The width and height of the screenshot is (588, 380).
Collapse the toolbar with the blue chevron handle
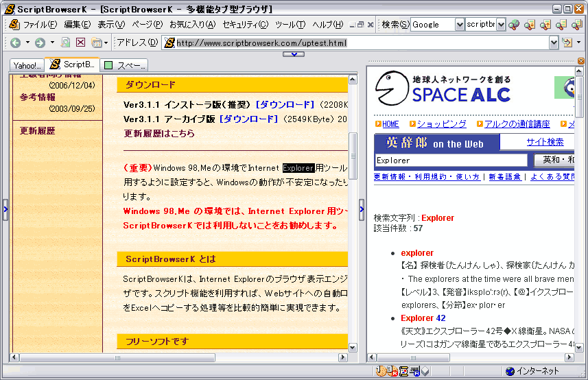(294, 54)
